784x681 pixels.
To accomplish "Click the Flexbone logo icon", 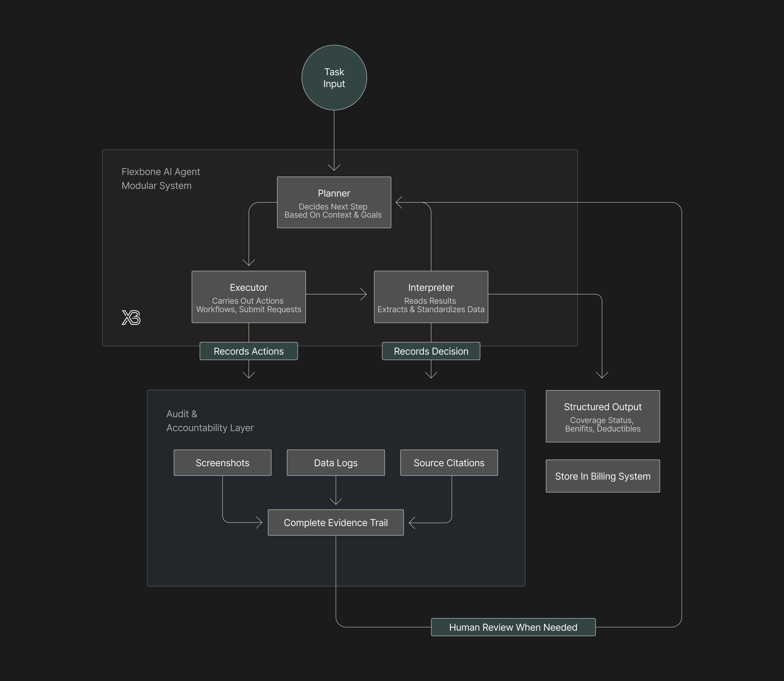I will (131, 317).
